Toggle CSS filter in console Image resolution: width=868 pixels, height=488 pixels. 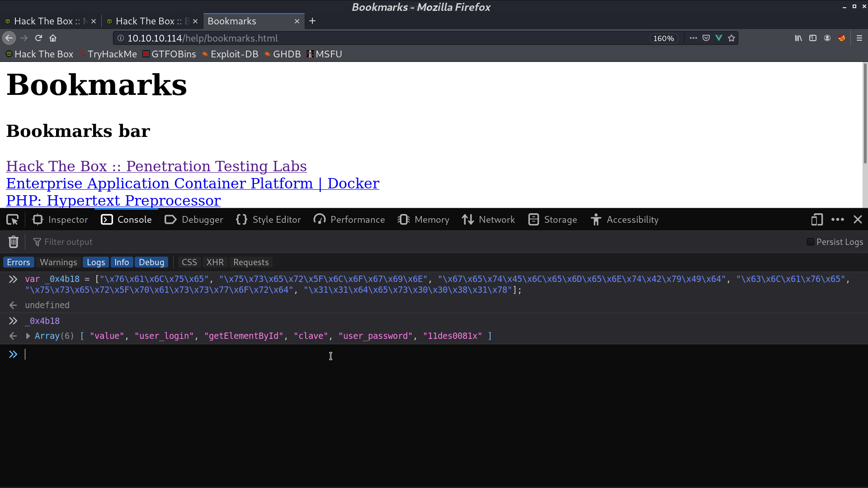pos(189,263)
